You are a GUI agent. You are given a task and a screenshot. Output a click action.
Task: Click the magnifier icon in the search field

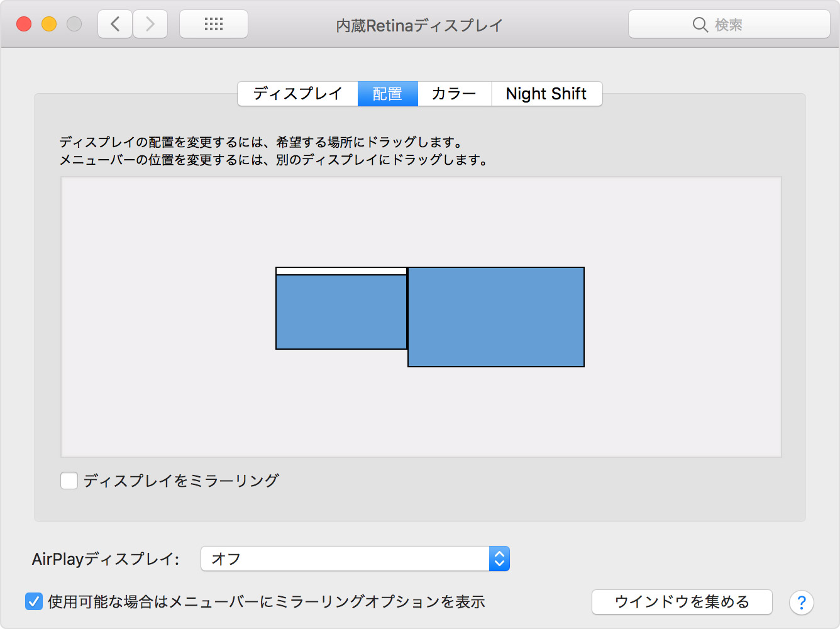pyautogui.click(x=700, y=25)
